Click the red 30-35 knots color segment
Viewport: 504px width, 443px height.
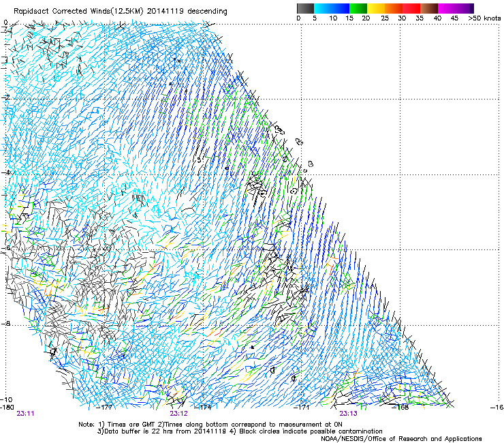(411, 8)
